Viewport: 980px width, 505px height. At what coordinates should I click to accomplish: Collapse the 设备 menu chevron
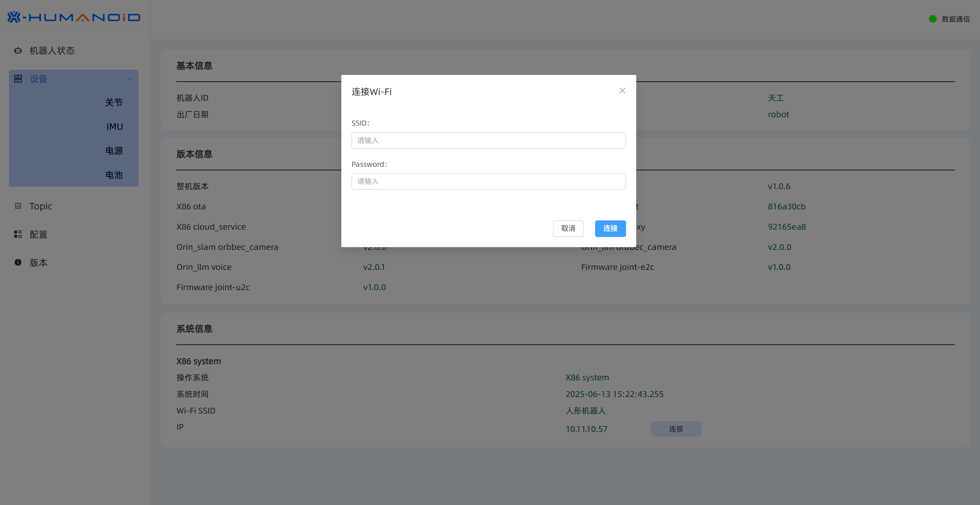click(x=129, y=79)
